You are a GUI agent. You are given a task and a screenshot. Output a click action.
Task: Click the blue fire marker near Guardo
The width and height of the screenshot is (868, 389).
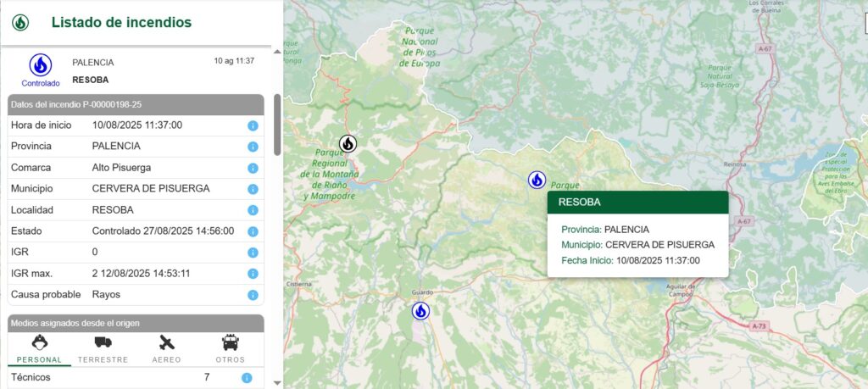point(420,311)
